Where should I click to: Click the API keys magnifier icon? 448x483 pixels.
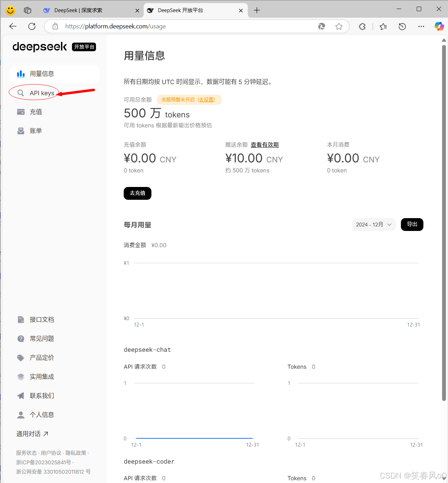click(21, 93)
